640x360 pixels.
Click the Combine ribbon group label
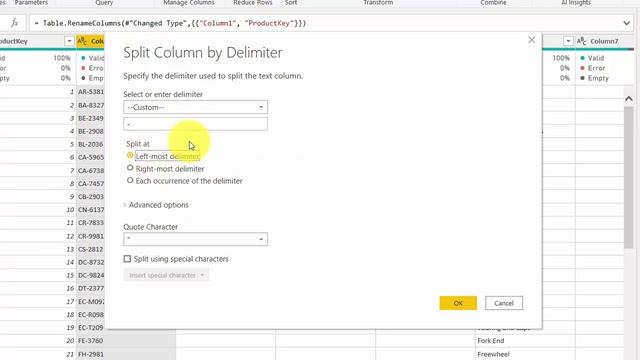[493, 3]
